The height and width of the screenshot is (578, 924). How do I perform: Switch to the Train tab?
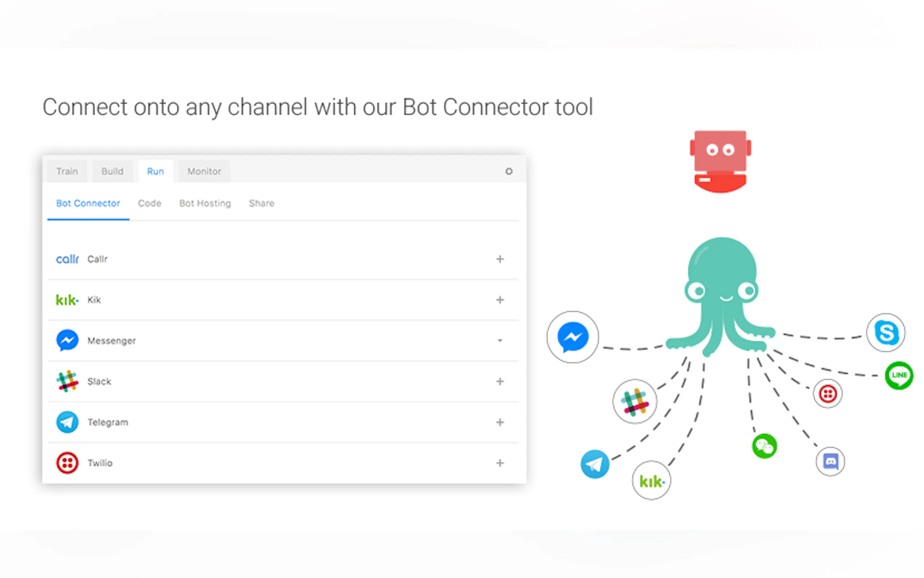tap(67, 171)
